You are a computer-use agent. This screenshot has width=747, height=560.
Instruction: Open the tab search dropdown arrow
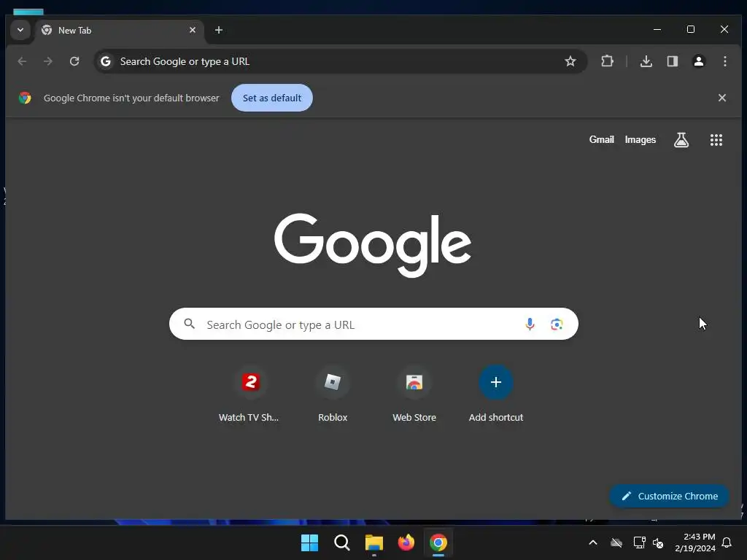click(x=20, y=30)
